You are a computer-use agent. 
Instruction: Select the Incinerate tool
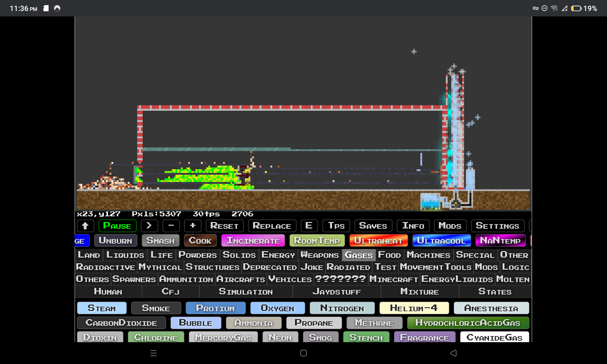[253, 241]
